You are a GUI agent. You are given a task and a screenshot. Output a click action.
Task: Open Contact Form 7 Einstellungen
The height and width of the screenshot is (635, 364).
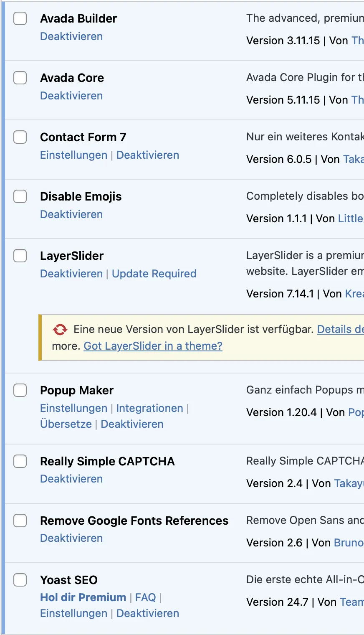coord(73,155)
